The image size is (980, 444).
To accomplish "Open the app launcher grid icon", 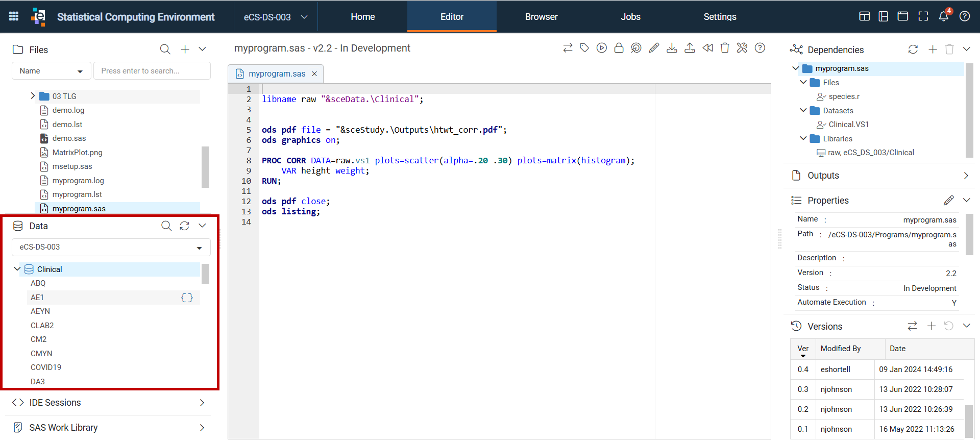I will (x=14, y=16).
